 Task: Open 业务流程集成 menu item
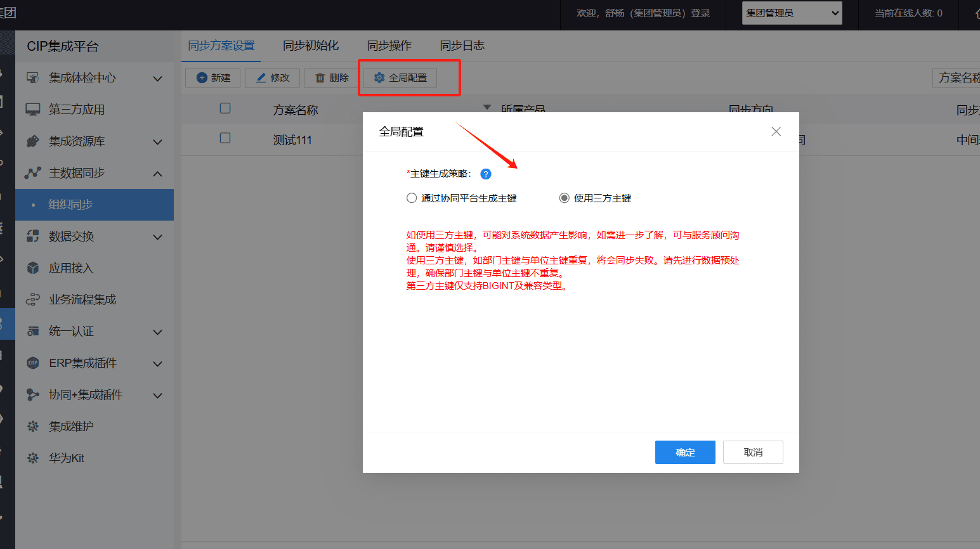[95, 300]
